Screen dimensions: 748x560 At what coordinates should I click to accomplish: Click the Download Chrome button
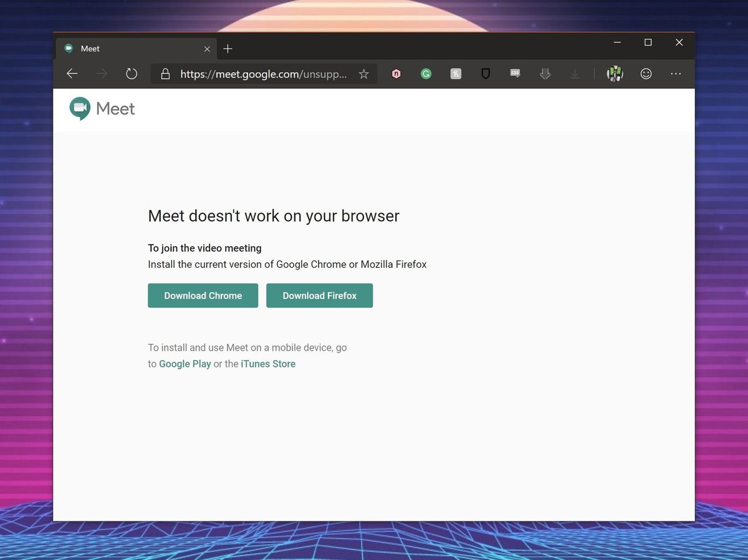coord(203,295)
